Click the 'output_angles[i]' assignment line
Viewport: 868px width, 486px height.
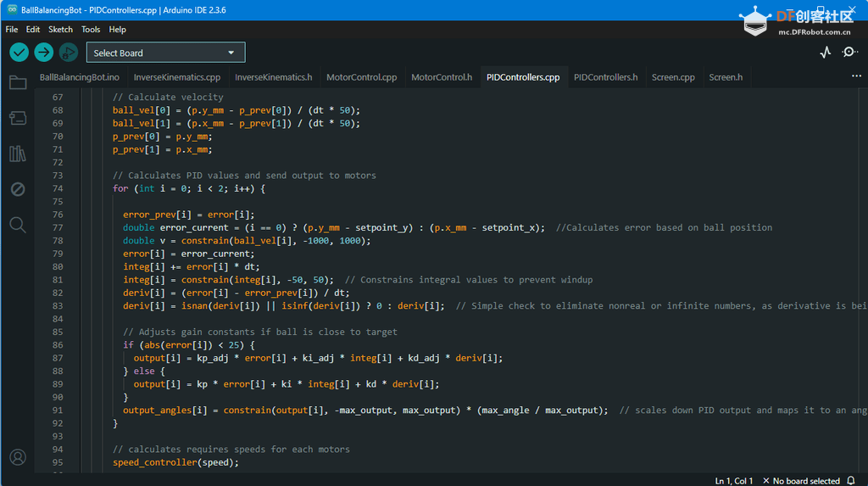pyautogui.click(x=365, y=410)
